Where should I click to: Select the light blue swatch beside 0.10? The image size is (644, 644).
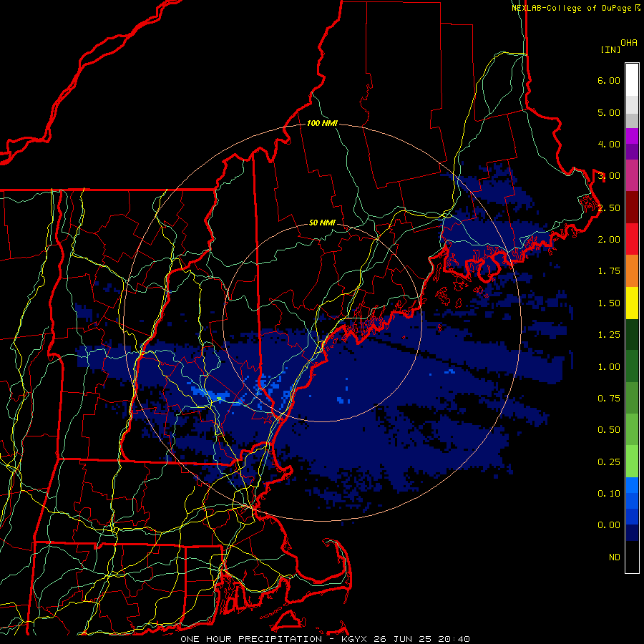click(632, 485)
